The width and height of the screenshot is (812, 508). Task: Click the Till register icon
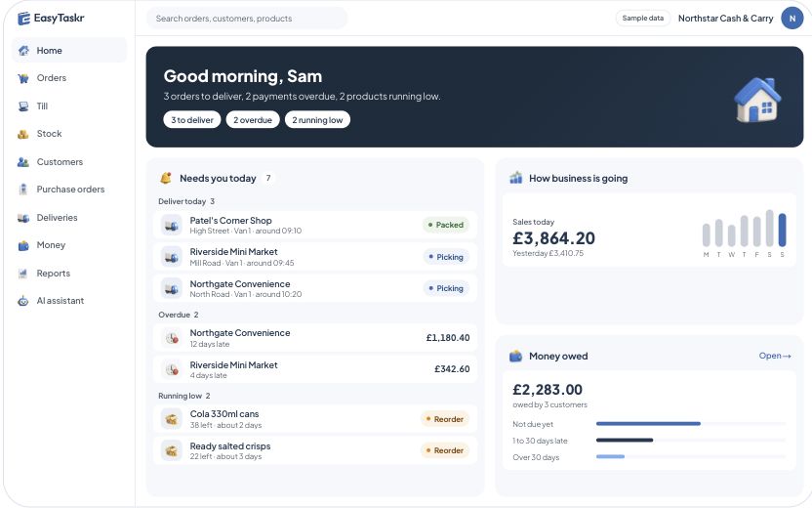23,106
